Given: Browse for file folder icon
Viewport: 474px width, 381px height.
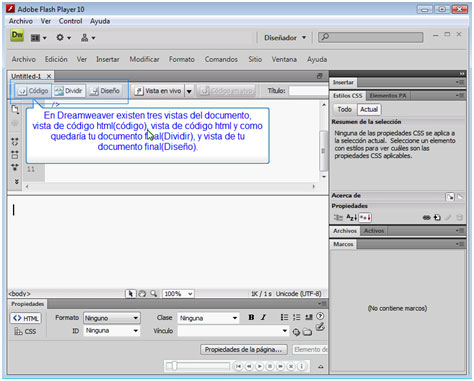Looking at the screenshot, I should (x=307, y=332).
